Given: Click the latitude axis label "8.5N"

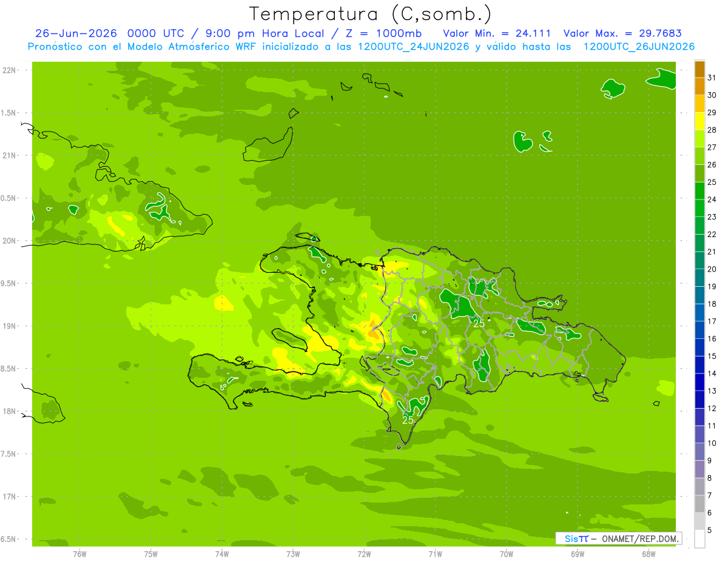Looking at the screenshot, I should [9, 369].
